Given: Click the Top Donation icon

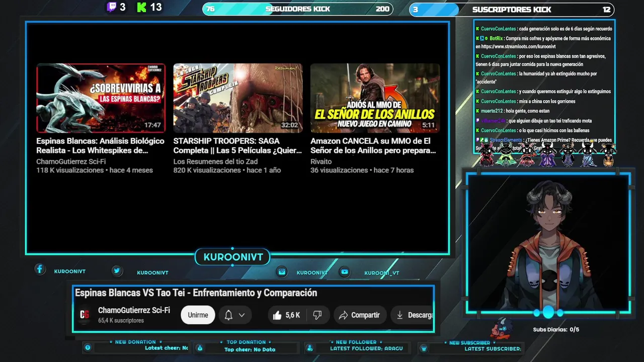Looking at the screenshot, I should pos(200,347).
